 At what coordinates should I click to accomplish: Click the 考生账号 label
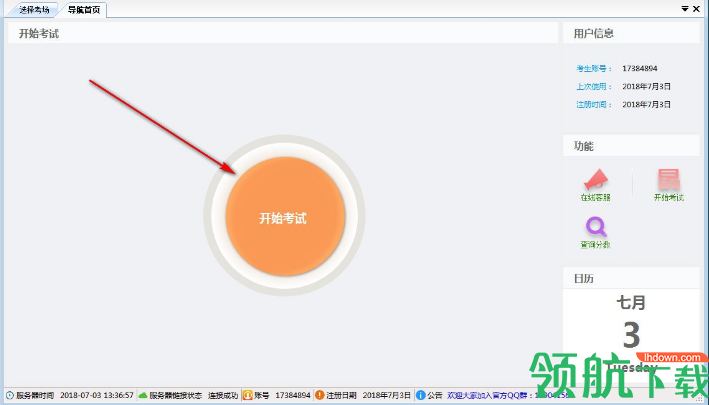tap(594, 68)
